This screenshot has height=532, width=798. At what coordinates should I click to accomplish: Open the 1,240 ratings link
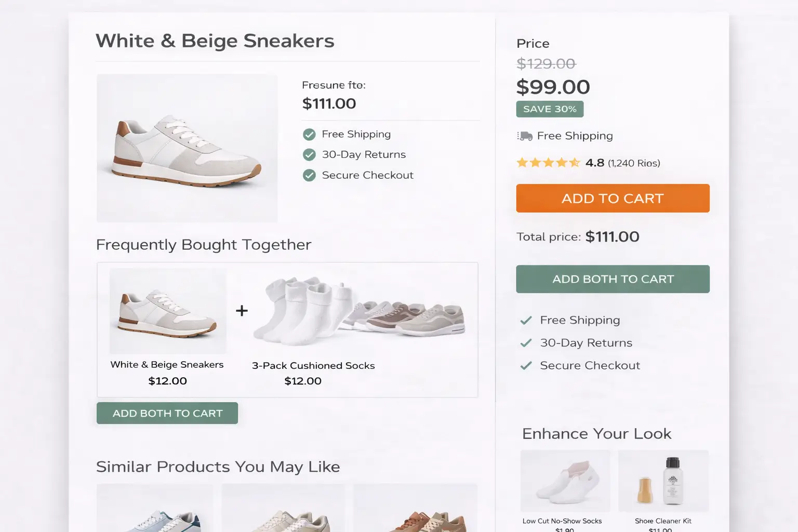point(634,163)
